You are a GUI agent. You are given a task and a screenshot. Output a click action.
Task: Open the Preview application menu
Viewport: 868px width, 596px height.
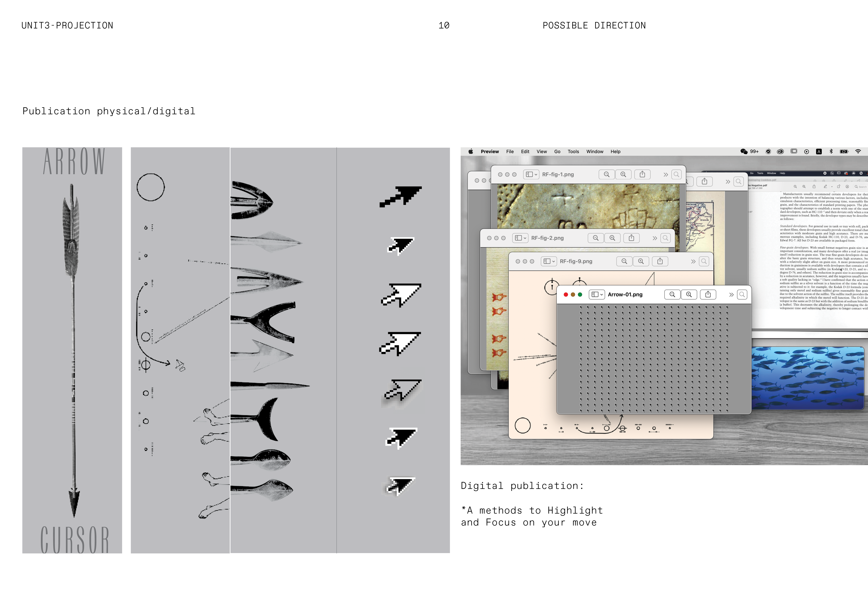tap(490, 151)
